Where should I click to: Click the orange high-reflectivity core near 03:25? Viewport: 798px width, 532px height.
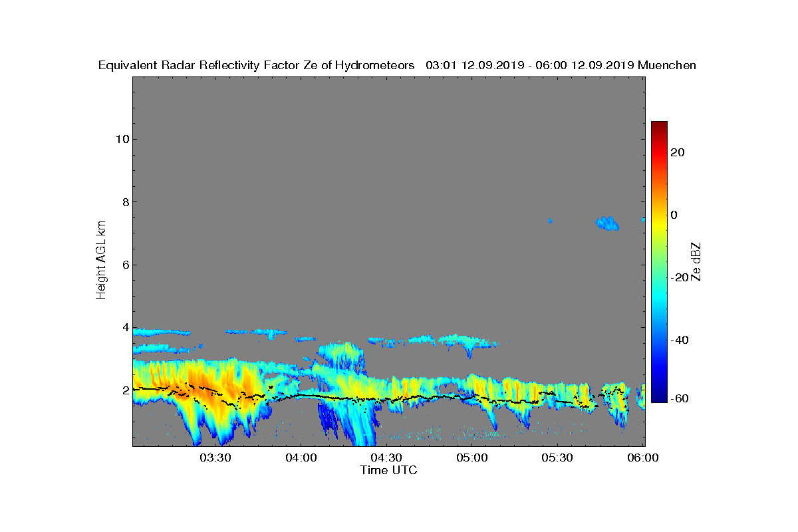coord(199,386)
